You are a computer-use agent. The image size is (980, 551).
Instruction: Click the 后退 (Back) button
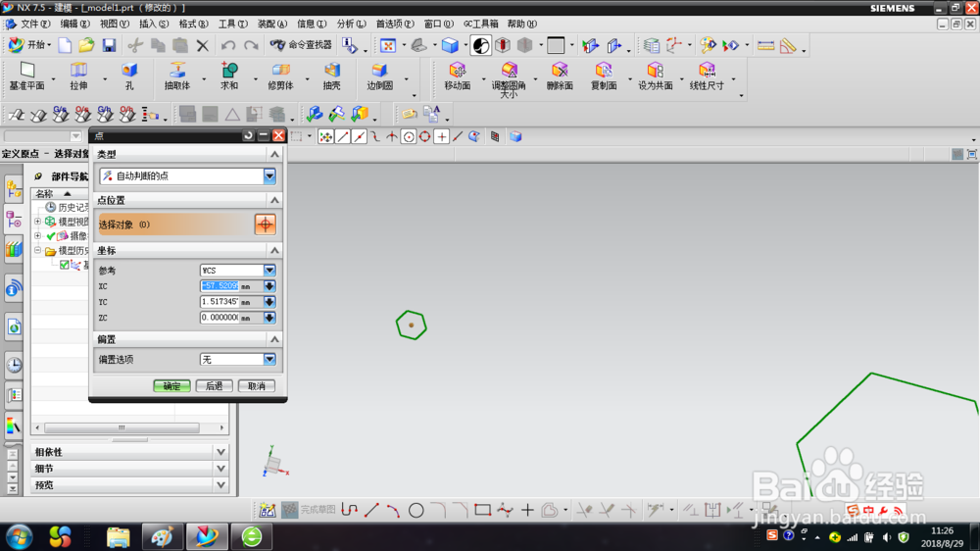[x=215, y=386]
